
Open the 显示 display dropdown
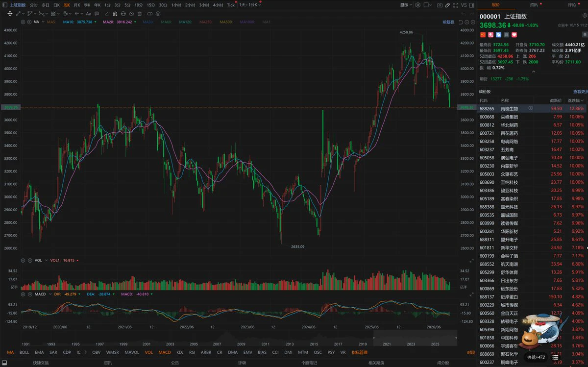point(405,5)
